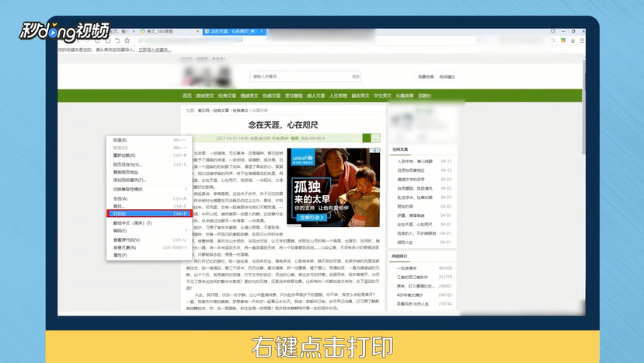Open 励志美文 in navigation bar
Viewport: 644px width, 363px height.
tap(360, 96)
